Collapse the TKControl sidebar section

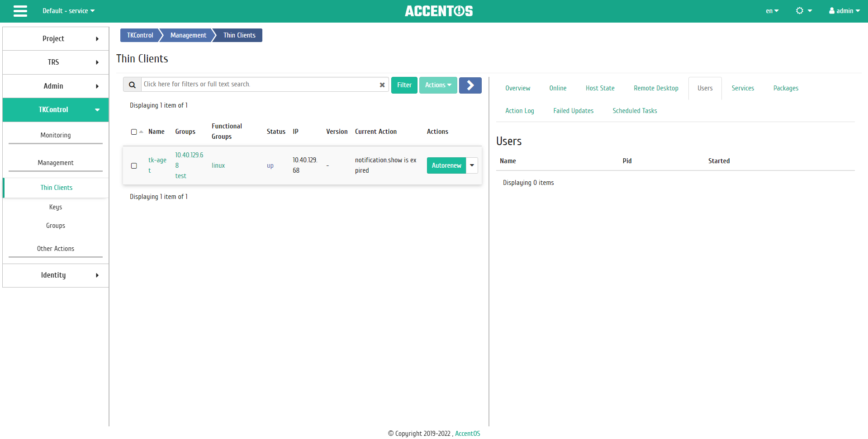click(56, 110)
